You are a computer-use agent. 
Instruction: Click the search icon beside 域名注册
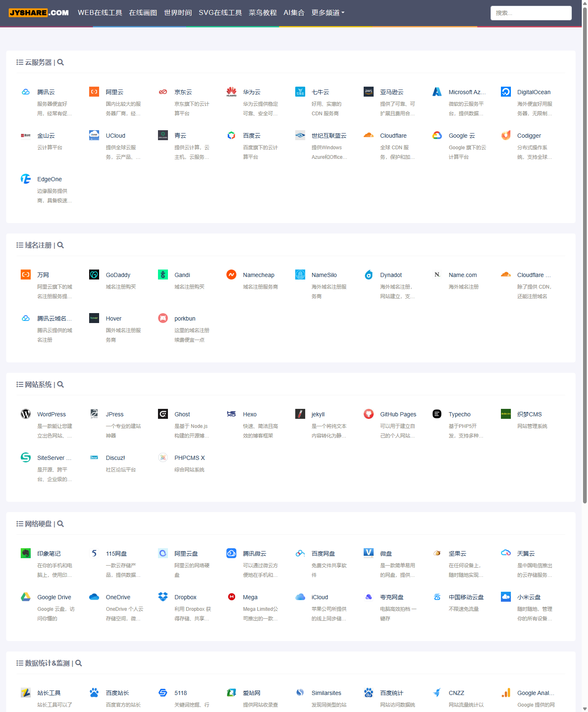(61, 245)
